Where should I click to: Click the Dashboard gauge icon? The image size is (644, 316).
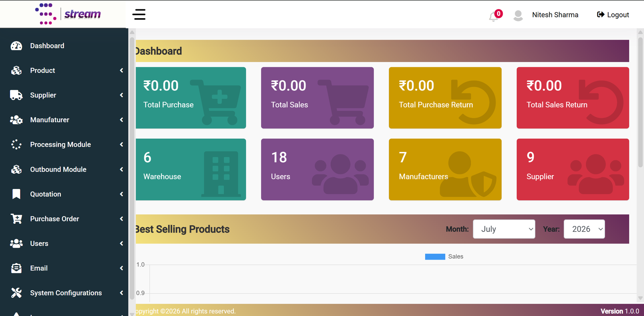pyautogui.click(x=17, y=46)
